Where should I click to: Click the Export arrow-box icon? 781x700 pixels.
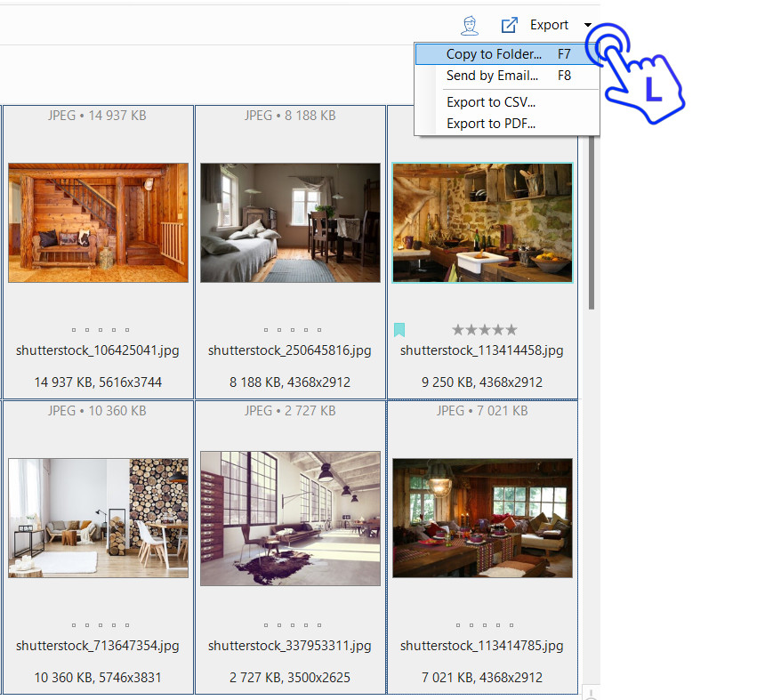coord(509,26)
